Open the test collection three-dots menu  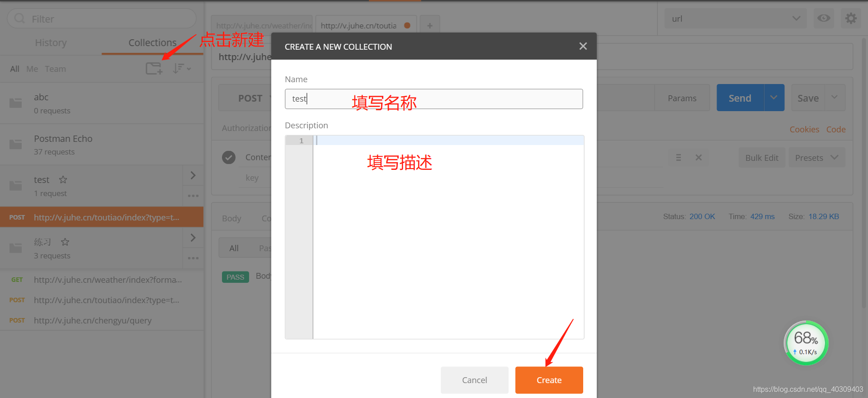[x=193, y=196]
